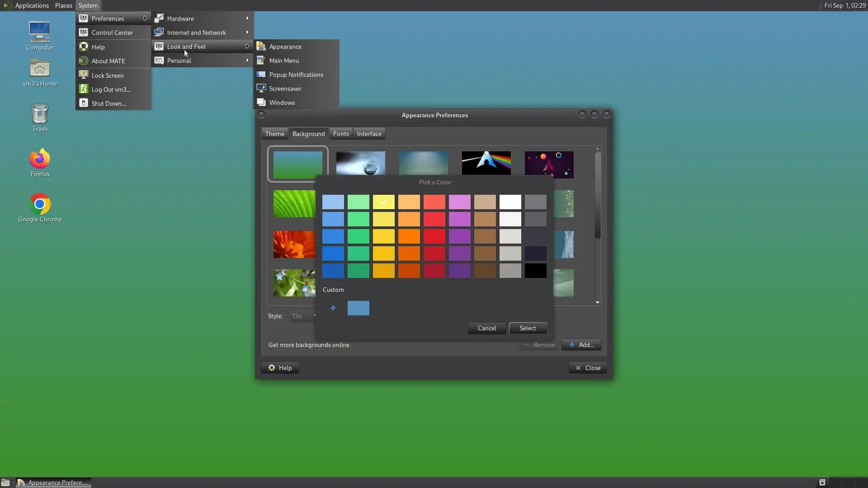The height and width of the screenshot is (488, 868).
Task: Open the Firefox desktop icon
Action: 40,159
